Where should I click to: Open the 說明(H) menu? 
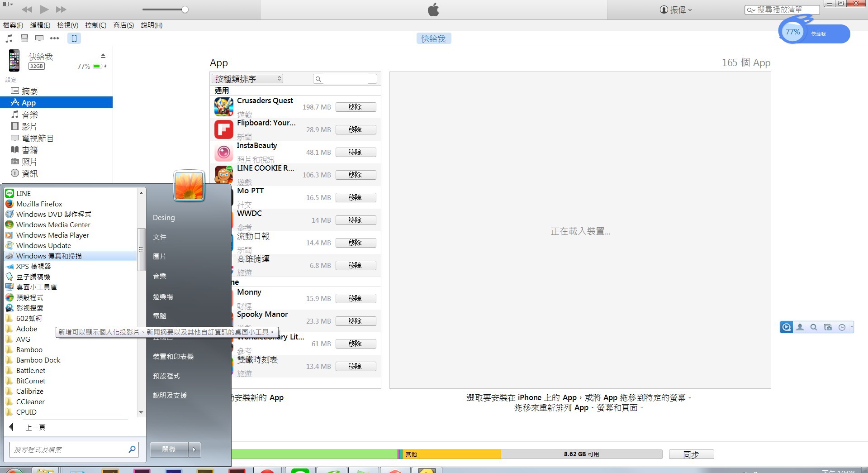152,25
